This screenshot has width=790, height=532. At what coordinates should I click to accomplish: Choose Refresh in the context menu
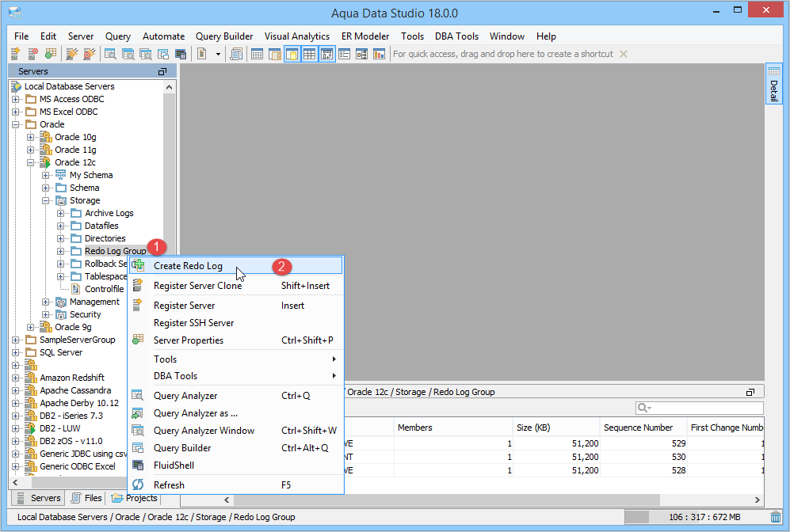pos(236,485)
